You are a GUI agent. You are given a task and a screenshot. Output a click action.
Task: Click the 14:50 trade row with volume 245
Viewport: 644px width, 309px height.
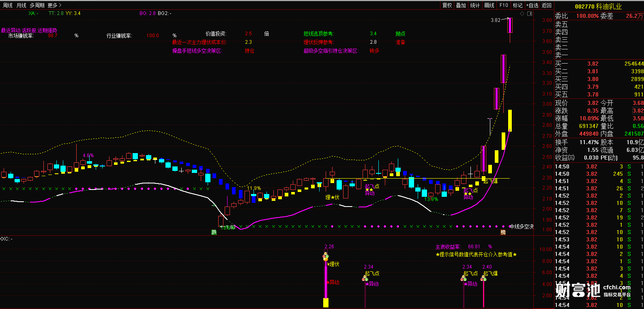pos(599,174)
